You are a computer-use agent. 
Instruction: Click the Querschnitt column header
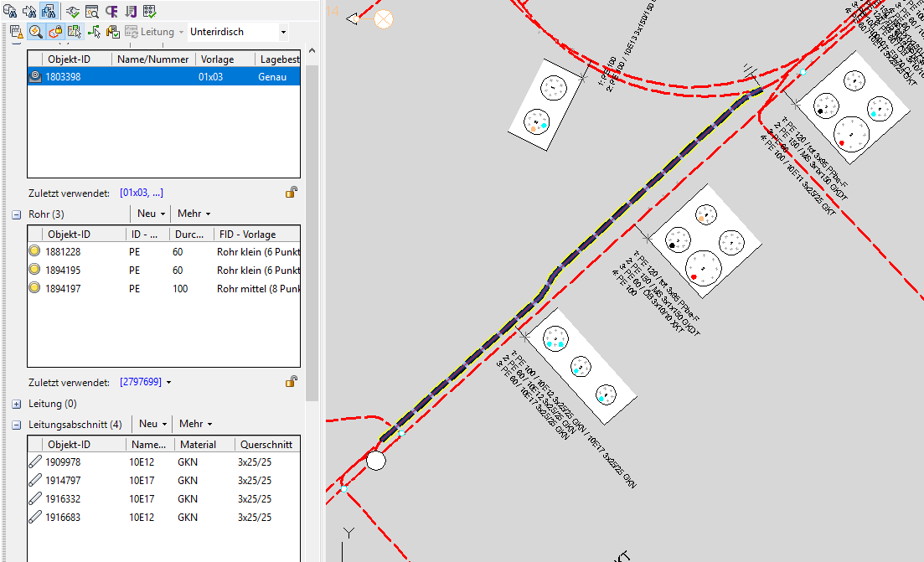266,444
